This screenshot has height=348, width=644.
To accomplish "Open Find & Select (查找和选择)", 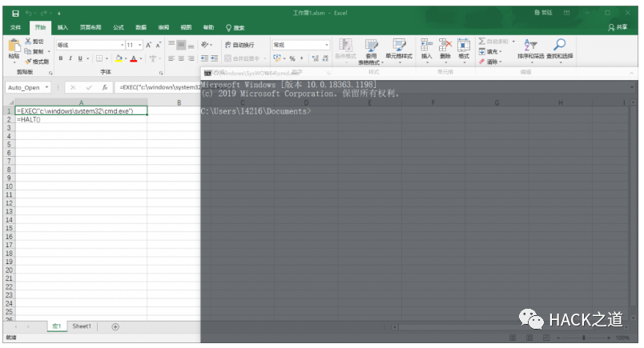I will point(560,50).
